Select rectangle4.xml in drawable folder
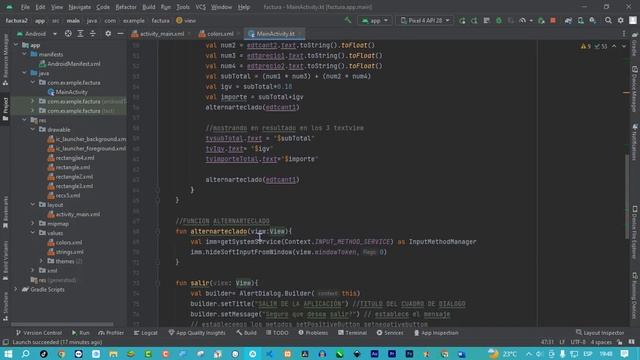The height and width of the screenshot is (360, 640). coord(75,158)
